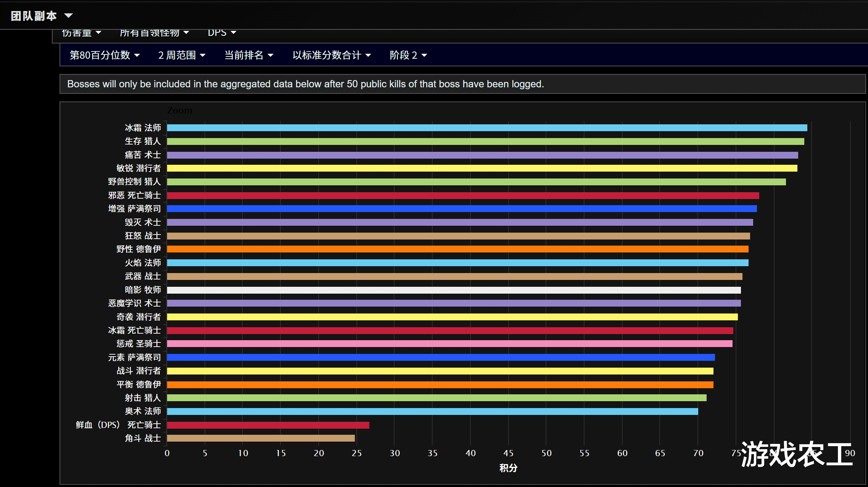Click the 邪恶 死亡骑士 red bar
Viewport: 868px width, 487px height.
462,196
